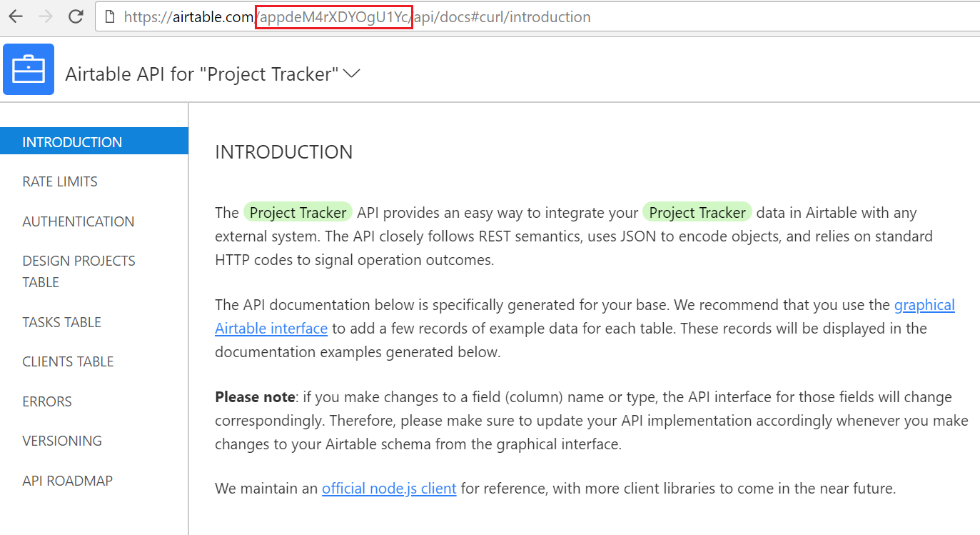Click the page document icon in address bar
980x535 pixels.
tap(111, 17)
